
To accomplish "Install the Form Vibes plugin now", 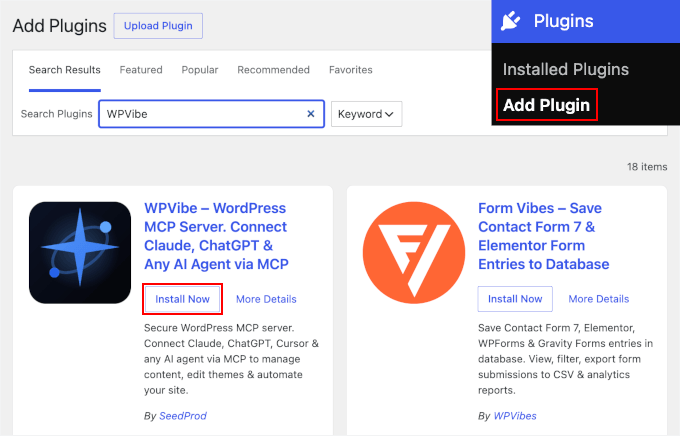I will click(515, 299).
